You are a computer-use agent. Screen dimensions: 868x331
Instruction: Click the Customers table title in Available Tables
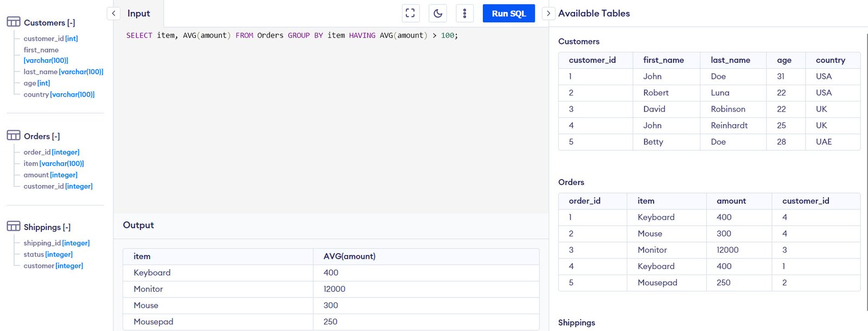pyautogui.click(x=579, y=42)
